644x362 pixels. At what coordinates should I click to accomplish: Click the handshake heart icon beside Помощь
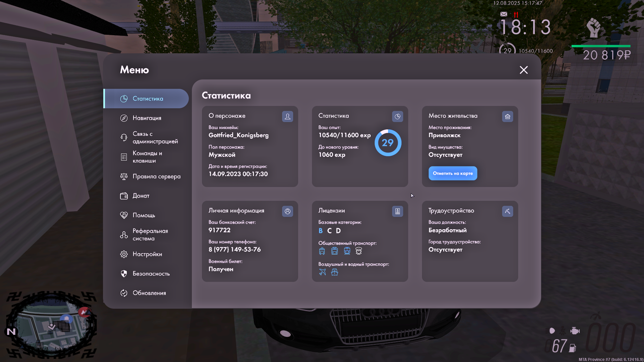(x=124, y=215)
